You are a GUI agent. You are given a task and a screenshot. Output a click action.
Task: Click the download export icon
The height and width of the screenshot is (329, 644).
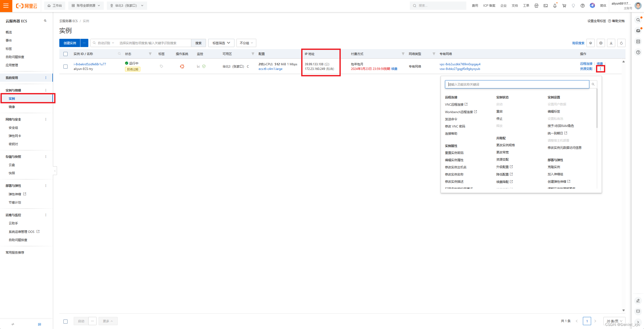tap(611, 43)
